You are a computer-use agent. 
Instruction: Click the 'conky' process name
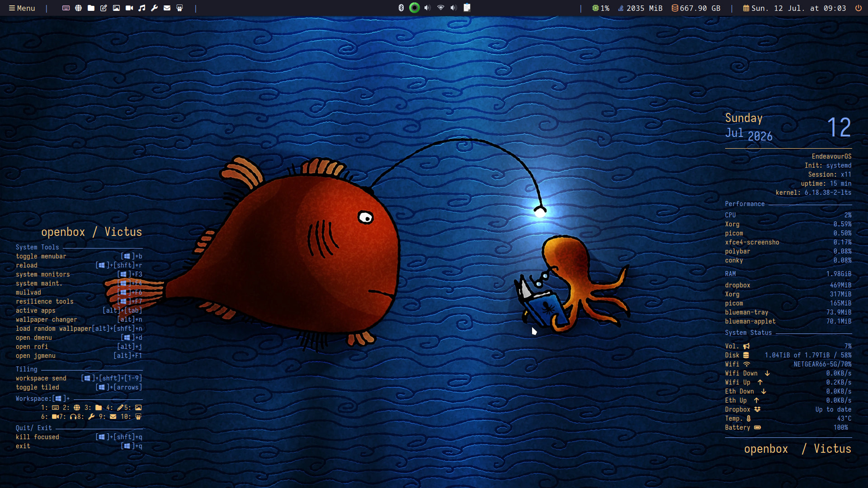coord(734,260)
